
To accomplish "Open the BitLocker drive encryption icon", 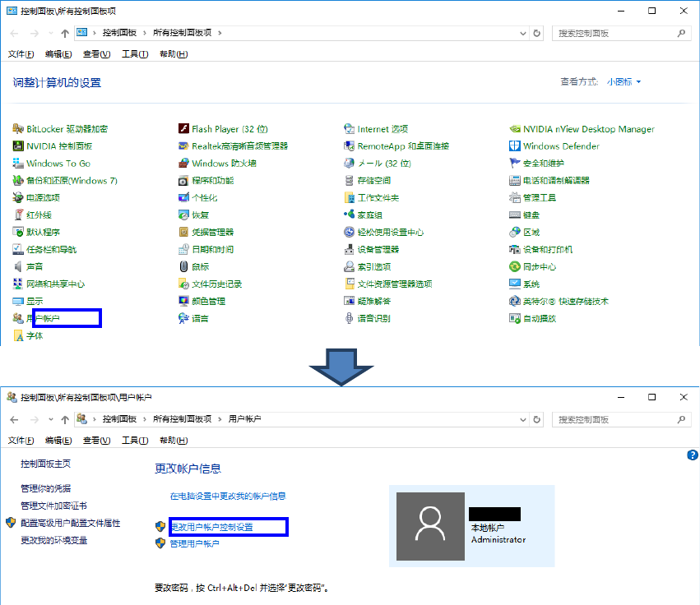I will (18, 129).
